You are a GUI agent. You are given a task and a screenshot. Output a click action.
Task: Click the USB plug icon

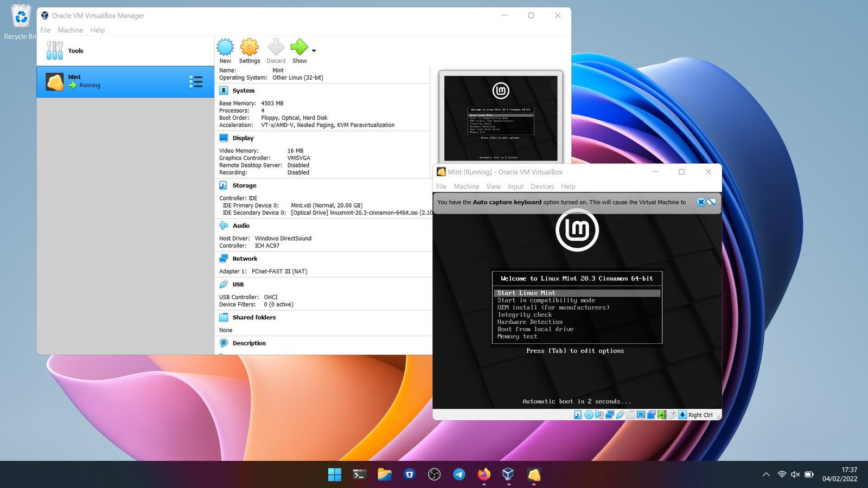[224, 285]
